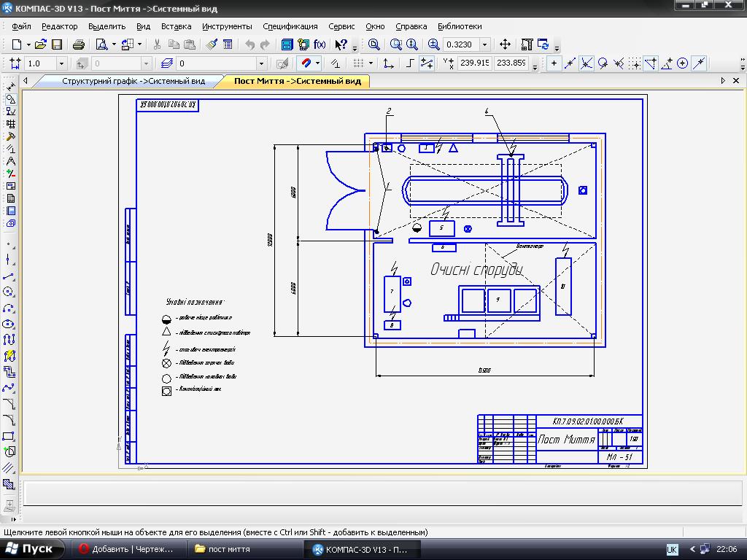Viewport: 747px width, 560px height.
Task: Open the Variables table icon
Action: pyautogui.click(x=228, y=44)
